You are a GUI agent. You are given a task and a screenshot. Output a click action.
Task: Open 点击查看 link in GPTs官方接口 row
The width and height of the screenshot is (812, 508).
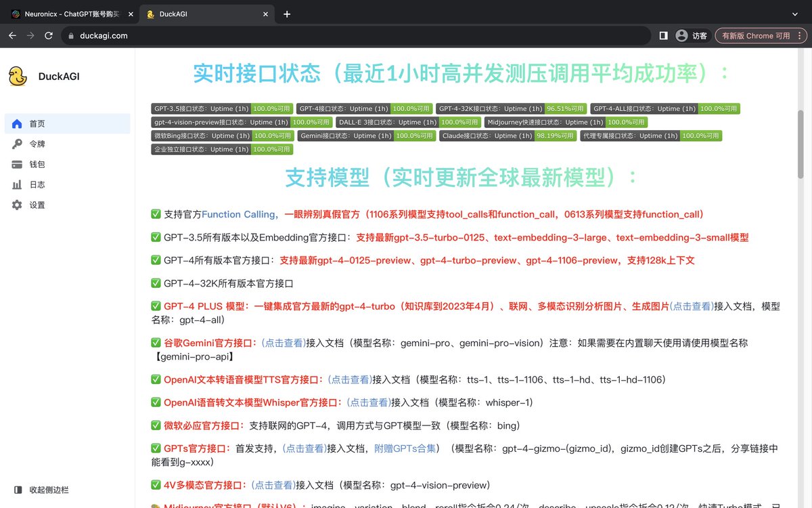tap(304, 449)
